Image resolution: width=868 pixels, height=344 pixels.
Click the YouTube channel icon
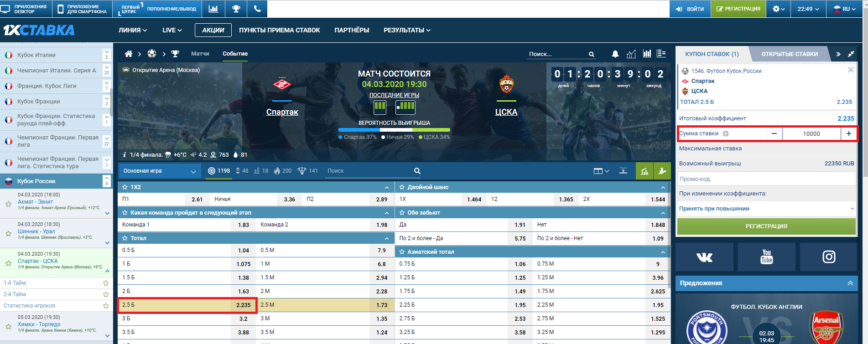tap(766, 257)
